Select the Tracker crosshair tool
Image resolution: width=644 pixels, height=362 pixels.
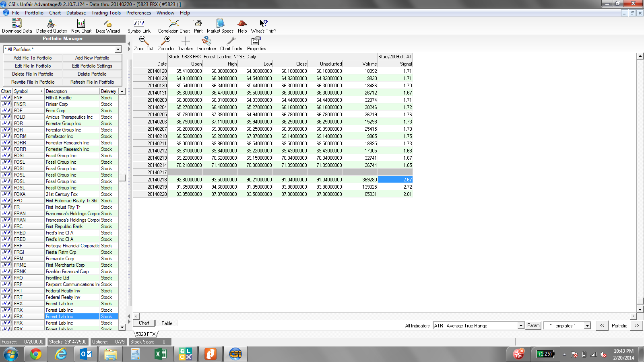(186, 43)
